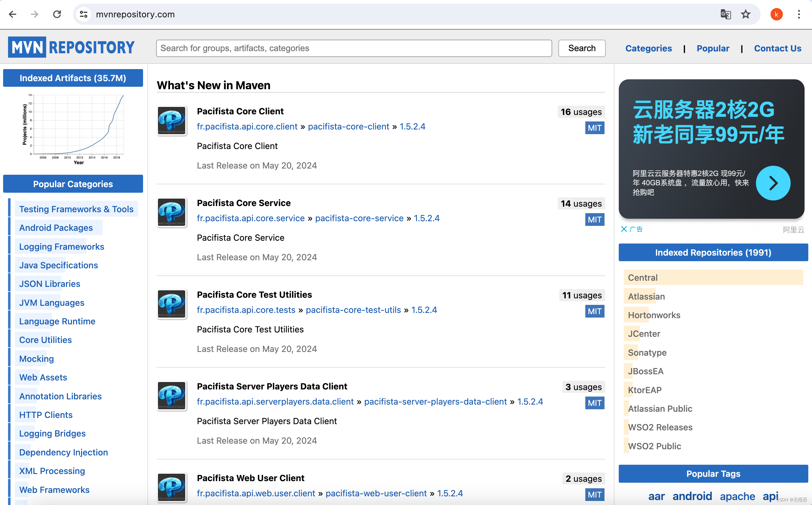Dismiss the Aliyun ad with the X
Viewport: 812px width, 505px height.
[x=624, y=229]
